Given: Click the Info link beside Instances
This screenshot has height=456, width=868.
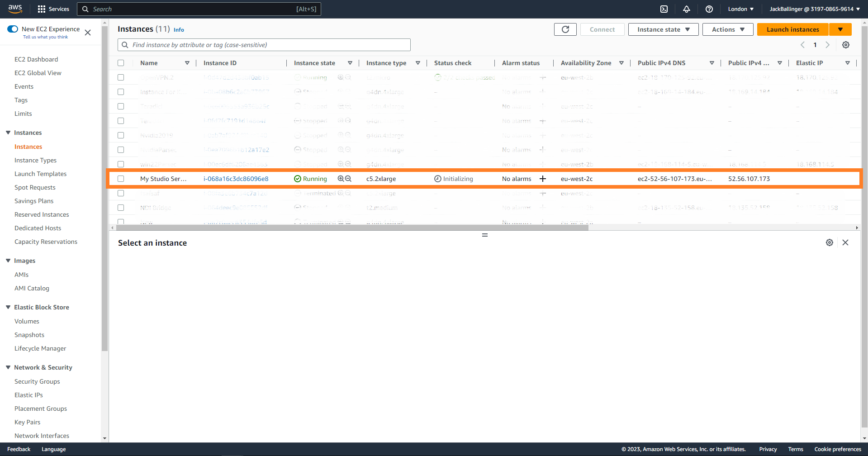Looking at the screenshot, I should [179, 30].
